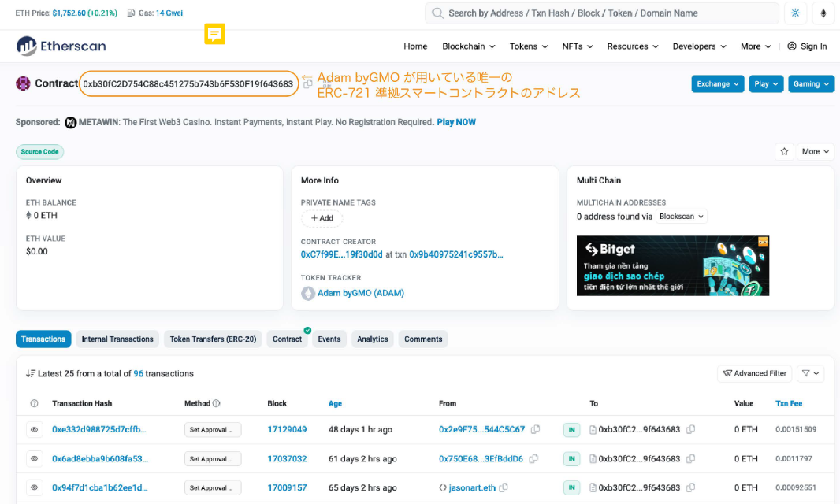The image size is (840, 504).
Task: Click the yellow comment note icon
Action: pyautogui.click(x=215, y=34)
